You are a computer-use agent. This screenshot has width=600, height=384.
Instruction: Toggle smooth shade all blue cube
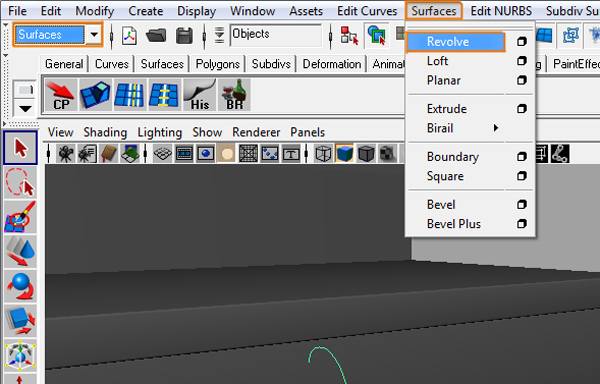344,154
